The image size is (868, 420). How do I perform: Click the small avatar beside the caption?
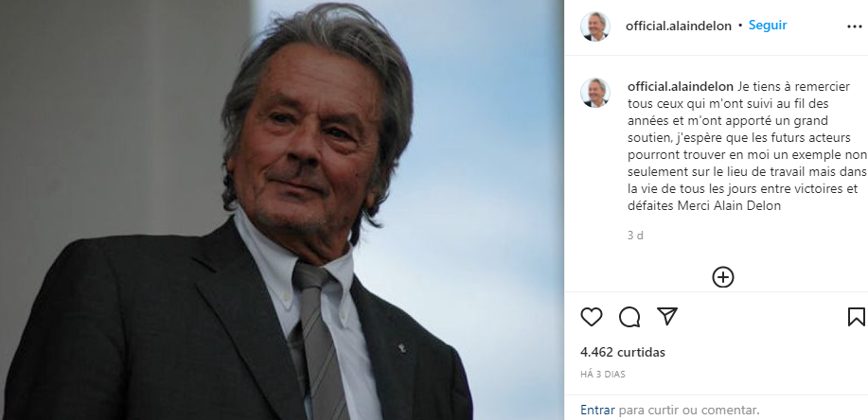click(x=594, y=93)
